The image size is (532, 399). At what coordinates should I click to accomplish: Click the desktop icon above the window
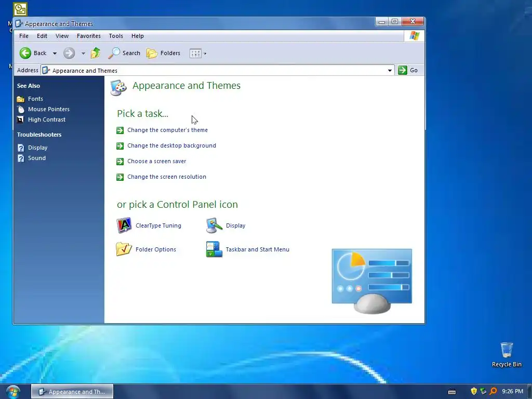coord(20,9)
